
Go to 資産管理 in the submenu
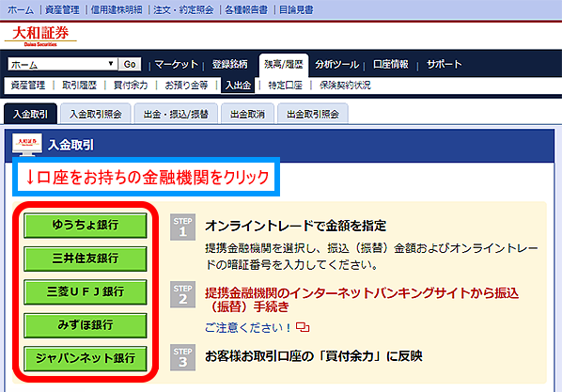coord(28,85)
